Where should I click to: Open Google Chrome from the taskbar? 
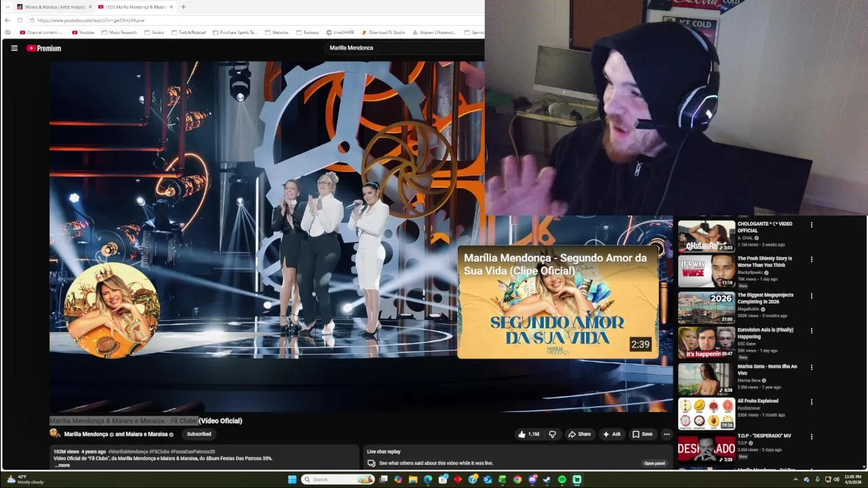517,479
